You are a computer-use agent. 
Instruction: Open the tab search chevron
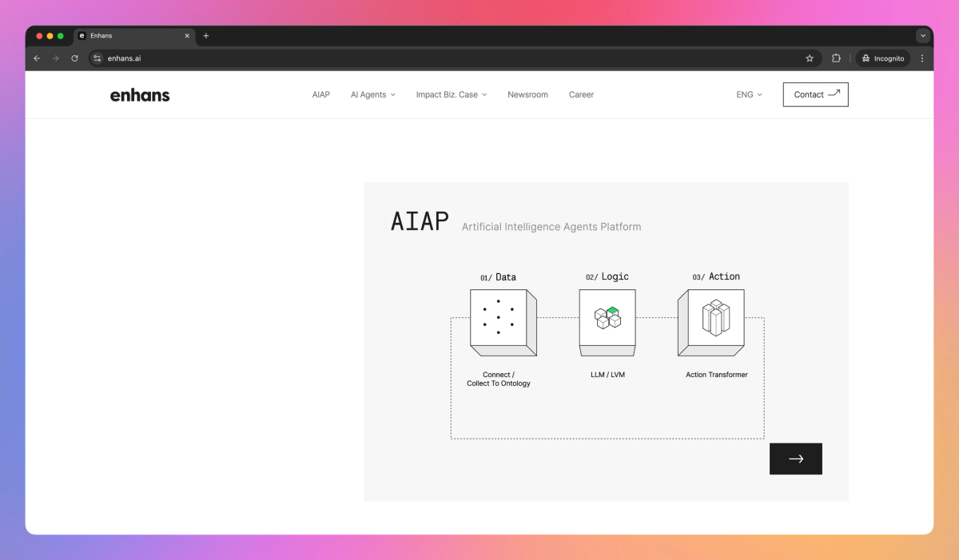click(x=923, y=36)
